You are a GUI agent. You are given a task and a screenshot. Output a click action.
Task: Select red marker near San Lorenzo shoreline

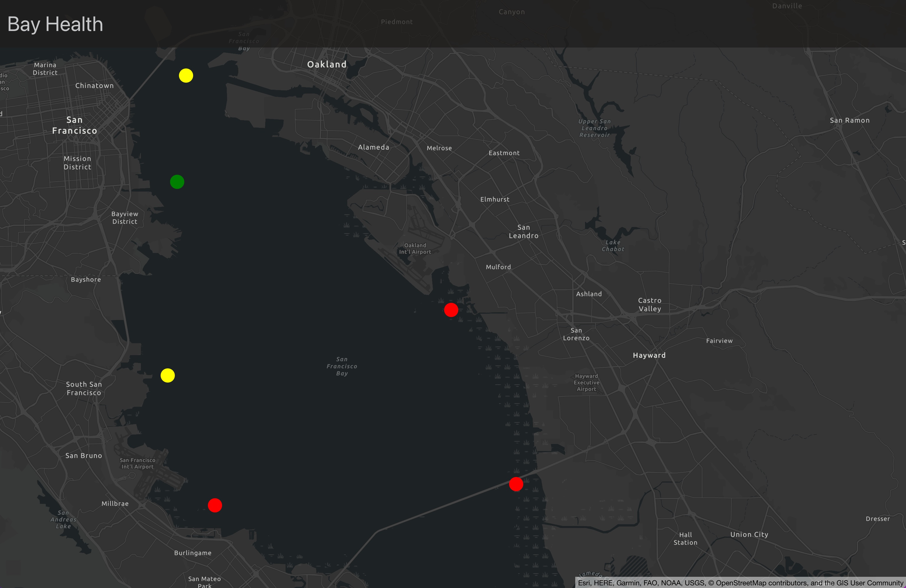click(451, 310)
